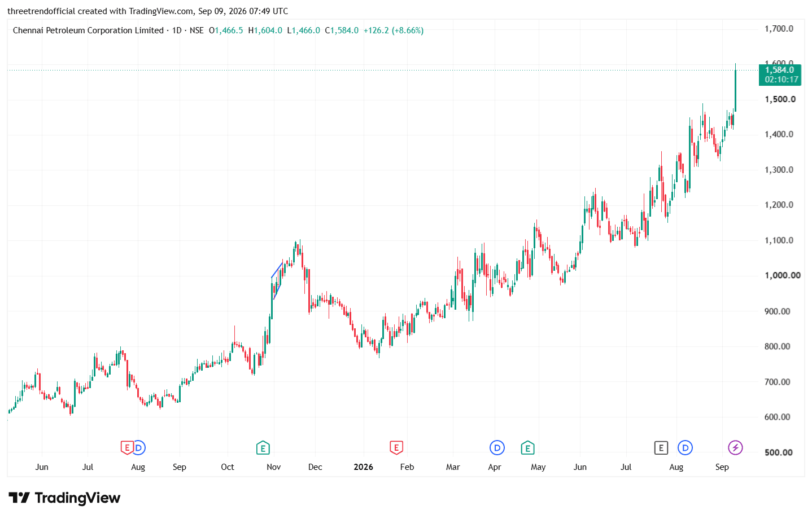
Task: Open the purple lightning event marker
Action: coord(735,448)
